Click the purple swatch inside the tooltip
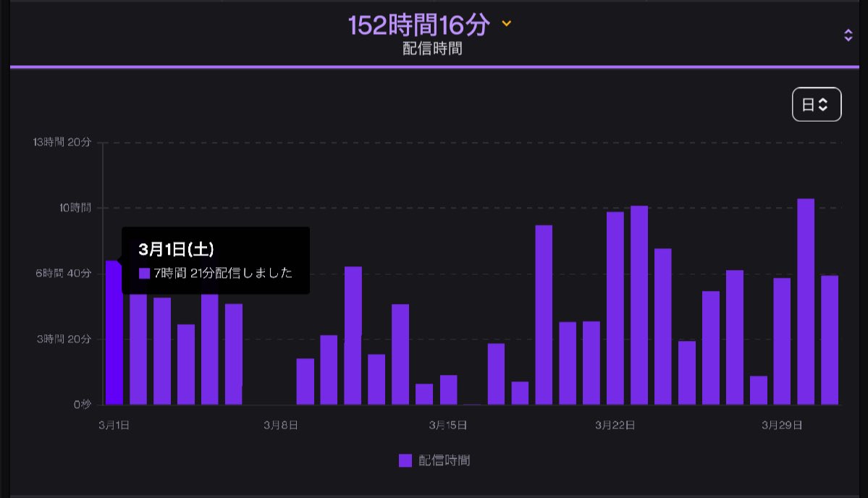Viewport: 868px width, 498px height. (145, 274)
